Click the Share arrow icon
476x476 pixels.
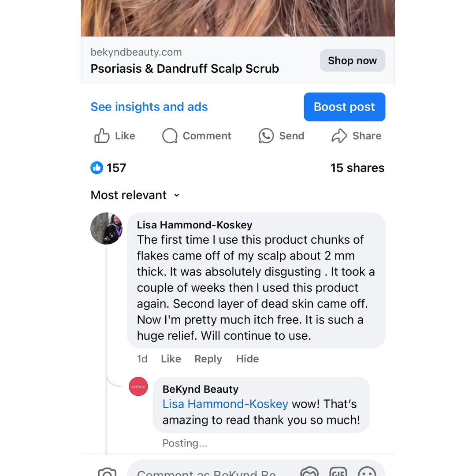(x=339, y=136)
